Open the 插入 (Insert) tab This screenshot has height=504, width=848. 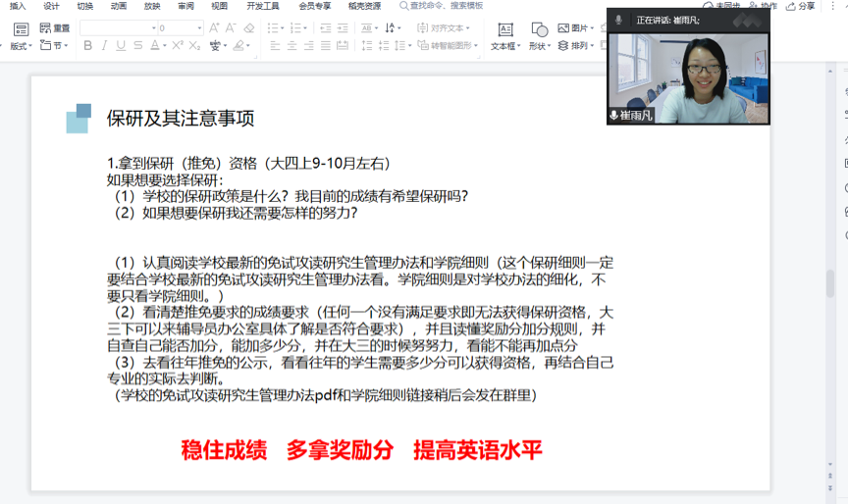pos(18,6)
